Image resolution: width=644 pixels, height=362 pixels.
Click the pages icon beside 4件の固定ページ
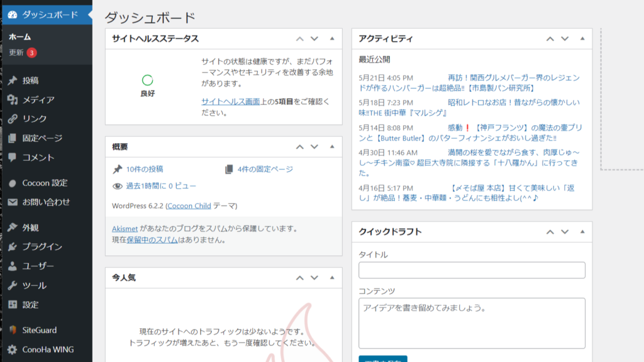click(229, 169)
